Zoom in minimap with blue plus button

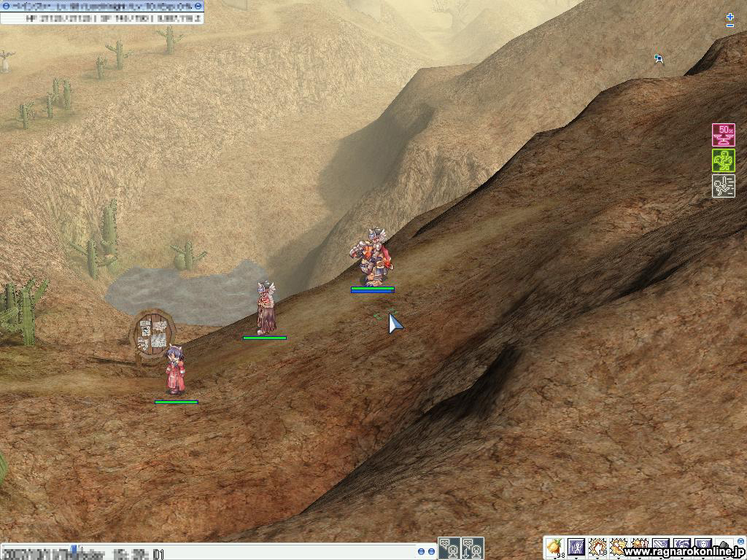point(729,17)
